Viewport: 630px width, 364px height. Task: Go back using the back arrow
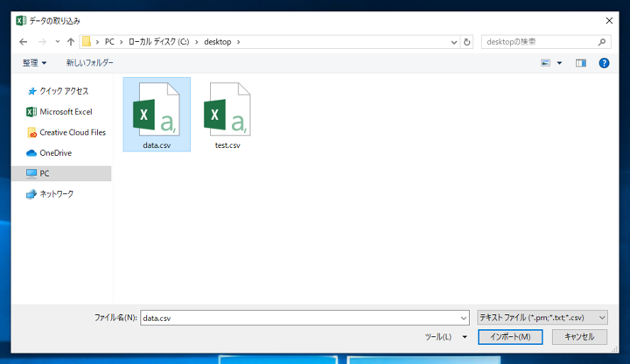click(24, 42)
